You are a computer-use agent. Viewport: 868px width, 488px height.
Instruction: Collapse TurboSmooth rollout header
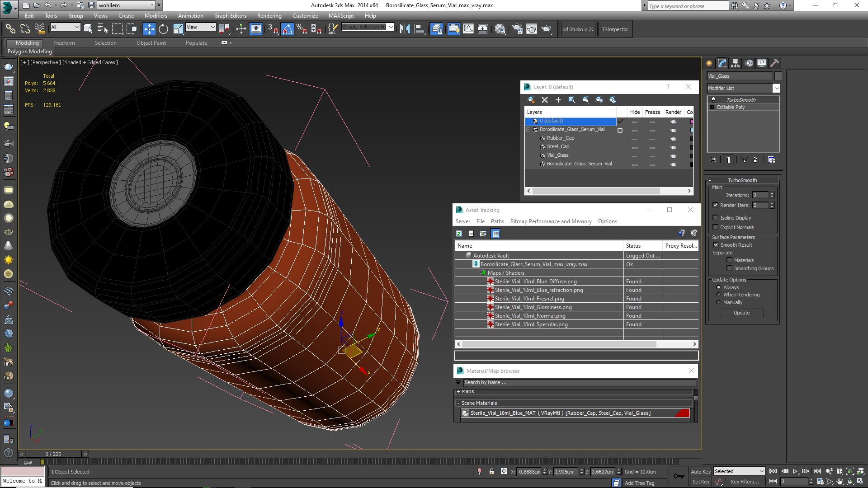[x=742, y=180]
